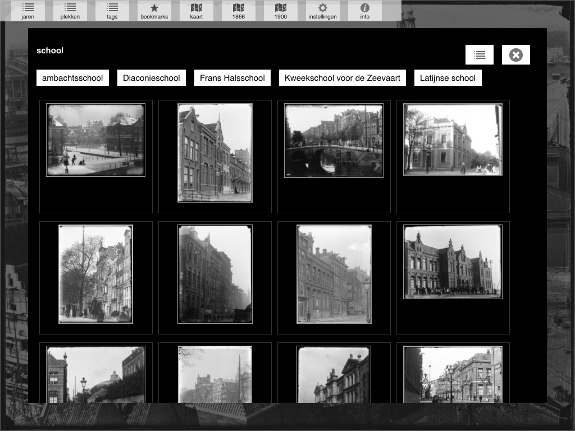Open the info panel

pyautogui.click(x=365, y=11)
